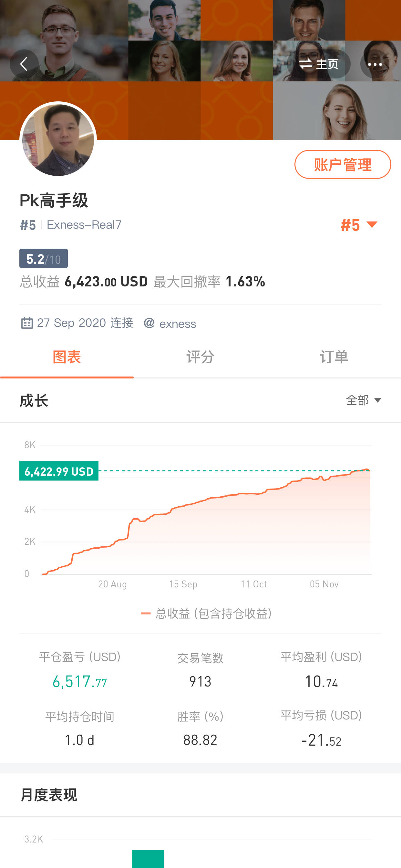Tap the calendar icon beside connection date
The width and height of the screenshot is (401, 868).
point(27,323)
